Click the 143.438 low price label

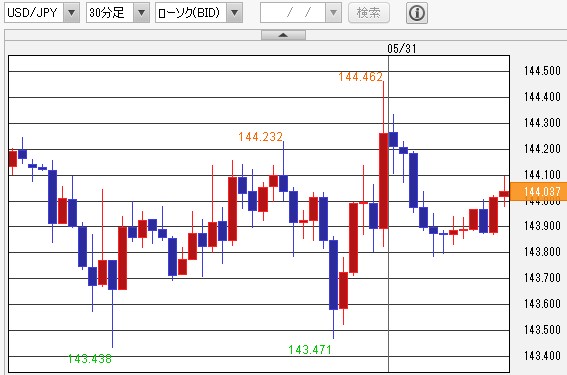(90, 359)
